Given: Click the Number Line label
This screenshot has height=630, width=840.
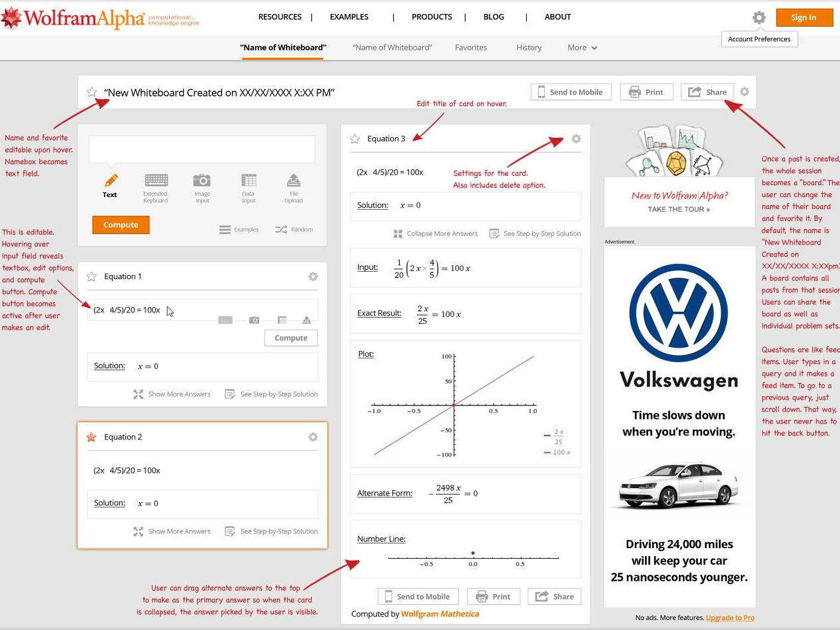Looking at the screenshot, I should tap(382, 539).
